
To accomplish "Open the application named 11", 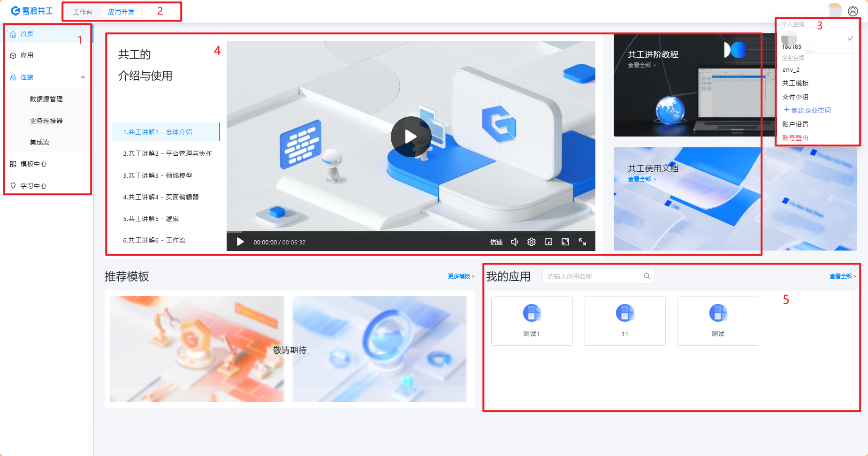I will [x=625, y=321].
